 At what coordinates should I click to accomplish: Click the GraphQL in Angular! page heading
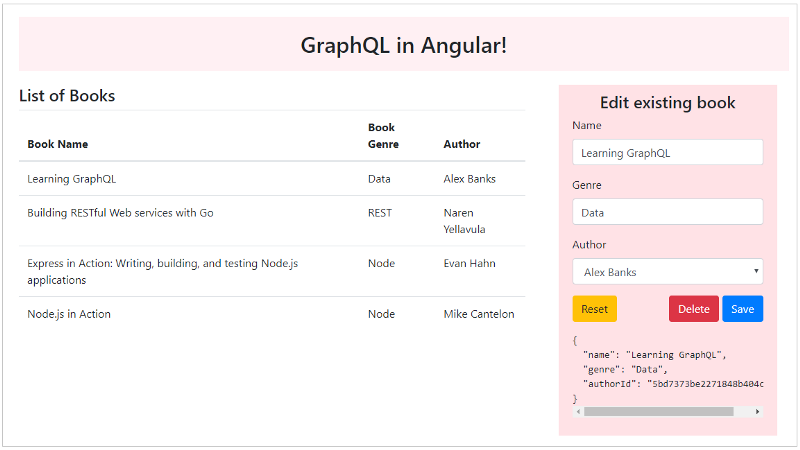[404, 45]
